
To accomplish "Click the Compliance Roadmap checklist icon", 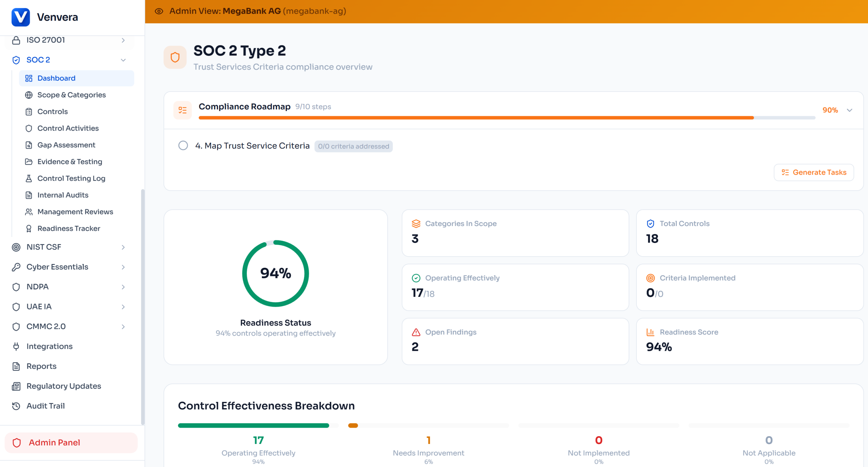I will coord(182,110).
